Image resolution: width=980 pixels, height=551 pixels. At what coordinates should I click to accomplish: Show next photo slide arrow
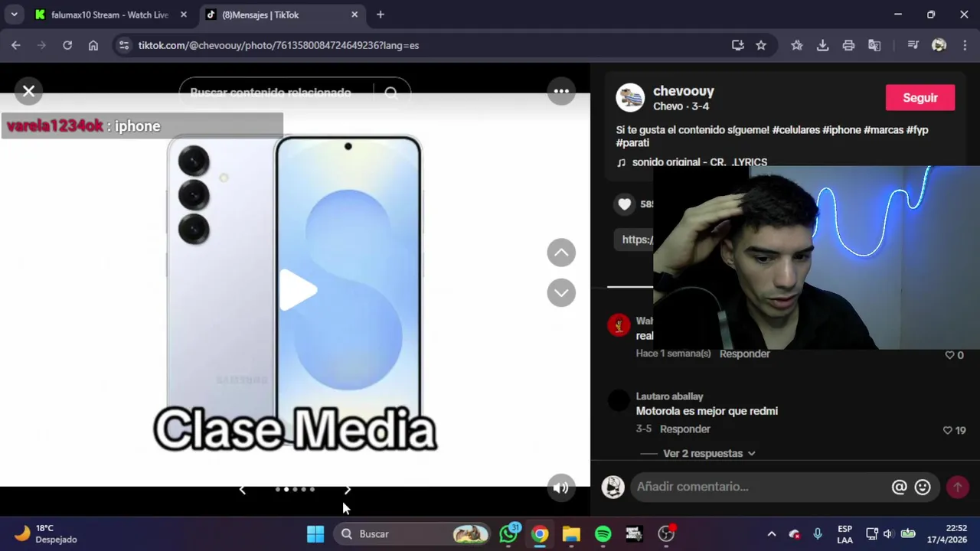tap(348, 490)
